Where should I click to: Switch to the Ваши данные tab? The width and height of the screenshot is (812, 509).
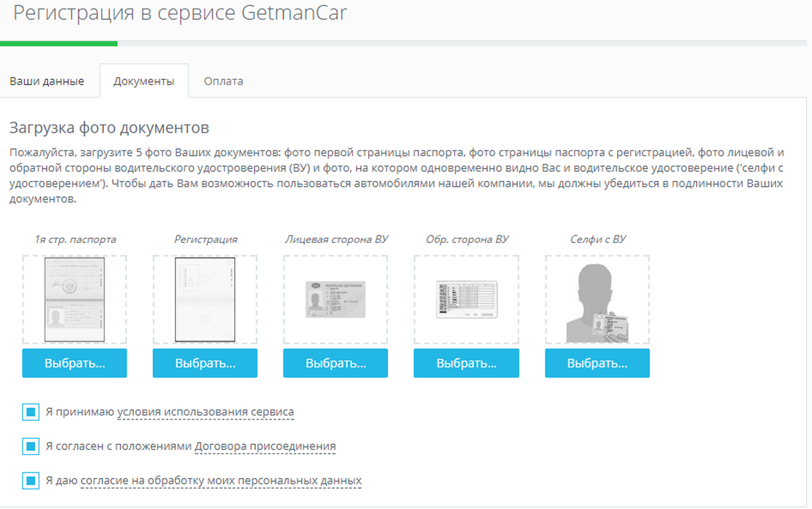pos(47,81)
